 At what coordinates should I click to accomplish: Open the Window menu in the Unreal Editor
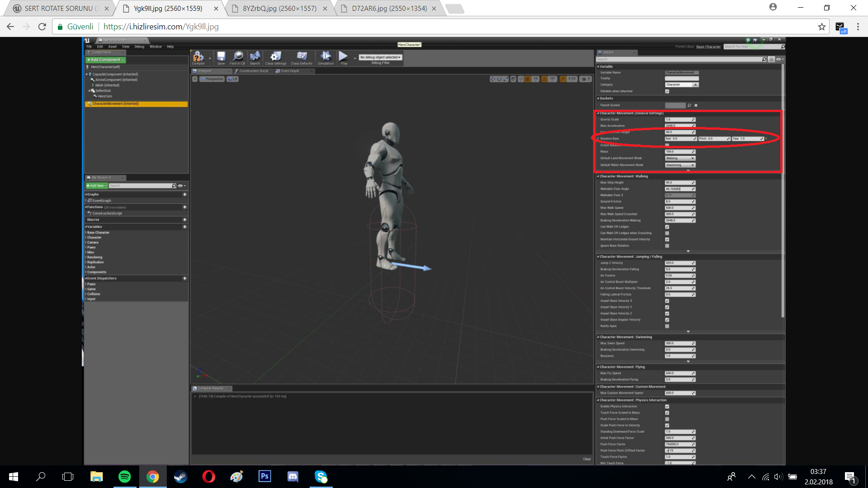pos(156,47)
